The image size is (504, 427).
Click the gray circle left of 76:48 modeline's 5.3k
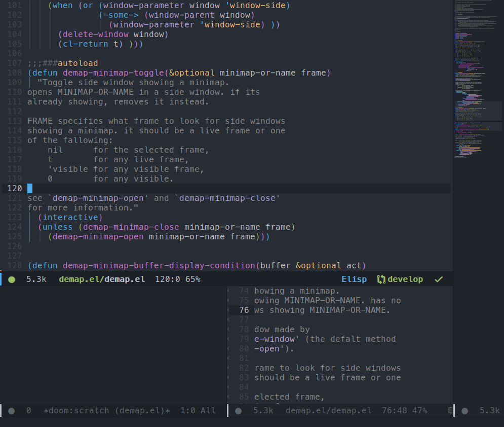click(x=238, y=411)
